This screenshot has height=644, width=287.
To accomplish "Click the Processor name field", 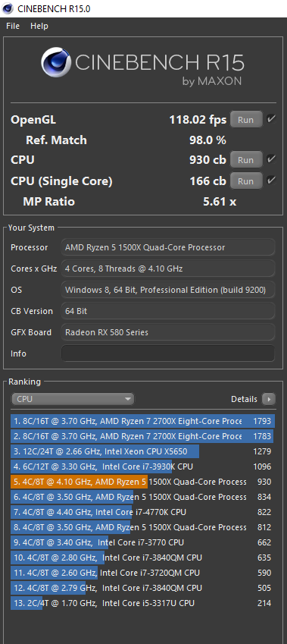I will click(168, 247).
